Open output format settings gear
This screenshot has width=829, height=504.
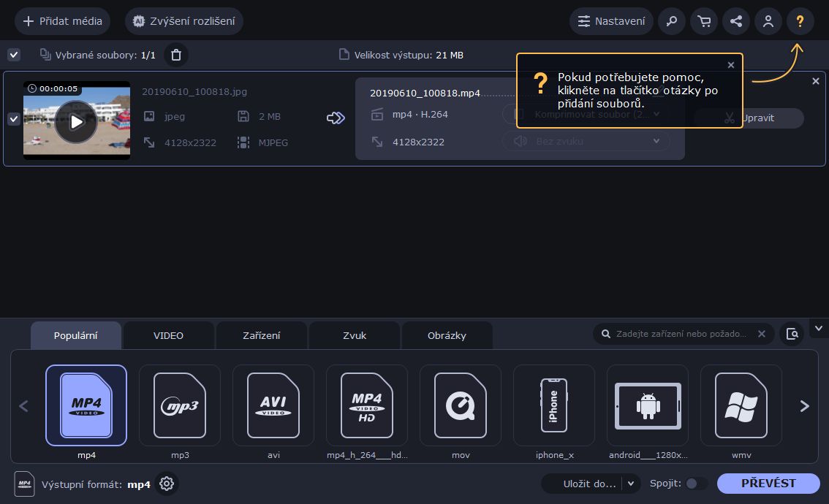point(167,484)
